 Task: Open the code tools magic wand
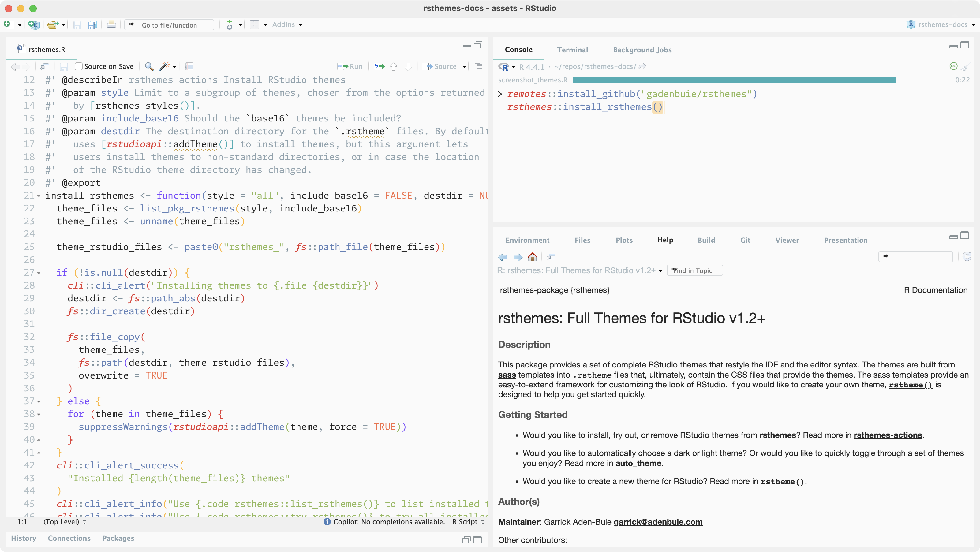(164, 67)
